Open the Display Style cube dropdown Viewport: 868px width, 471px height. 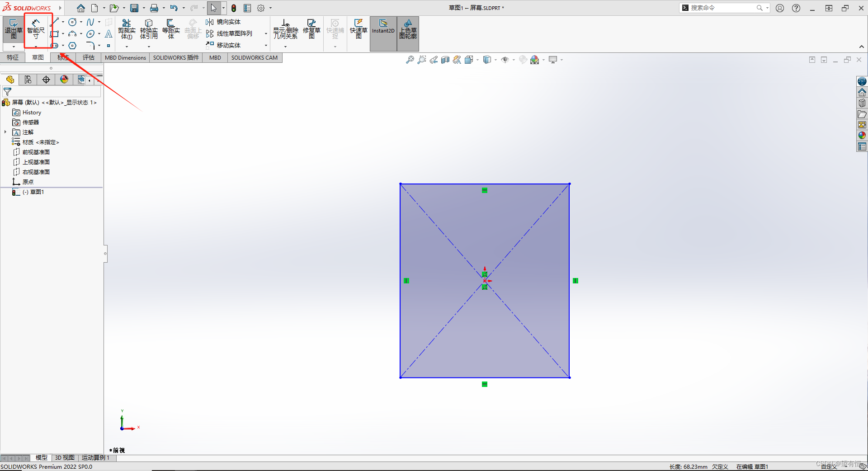496,60
